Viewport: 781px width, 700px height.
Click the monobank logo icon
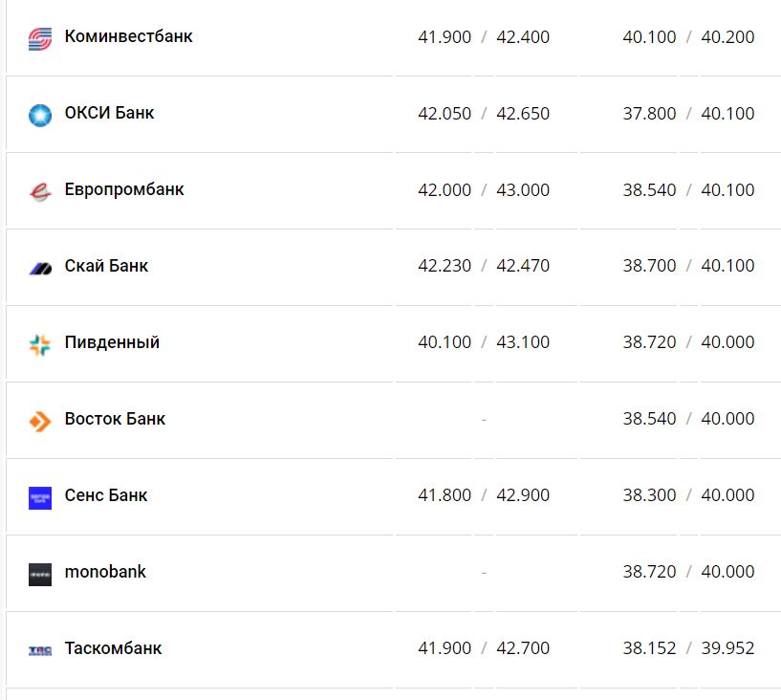pos(39,574)
